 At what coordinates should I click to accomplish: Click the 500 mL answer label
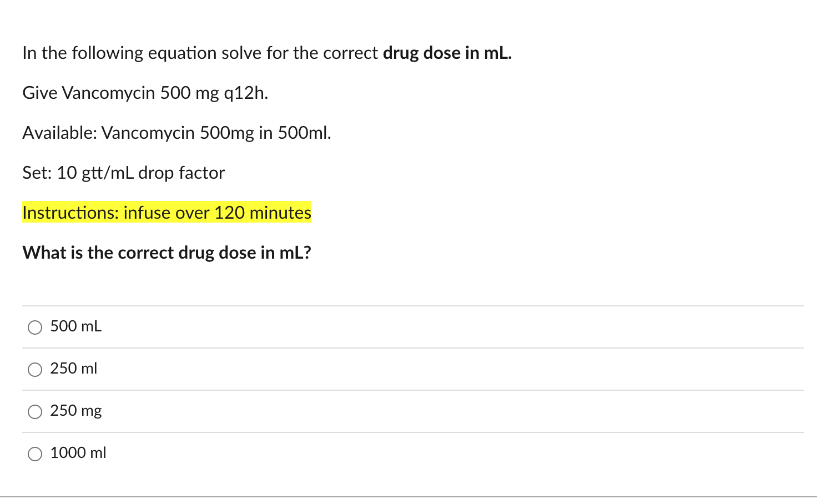75,326
